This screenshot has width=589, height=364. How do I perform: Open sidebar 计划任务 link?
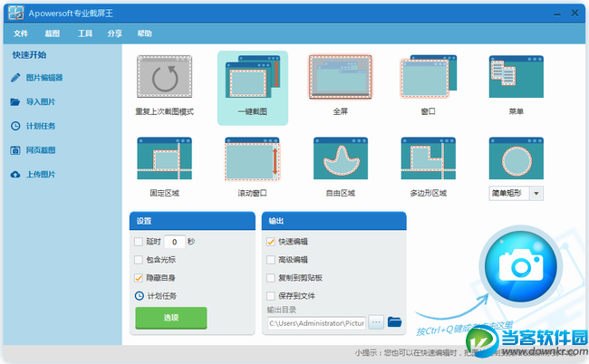pyautogui.click(x=41, y=126)
